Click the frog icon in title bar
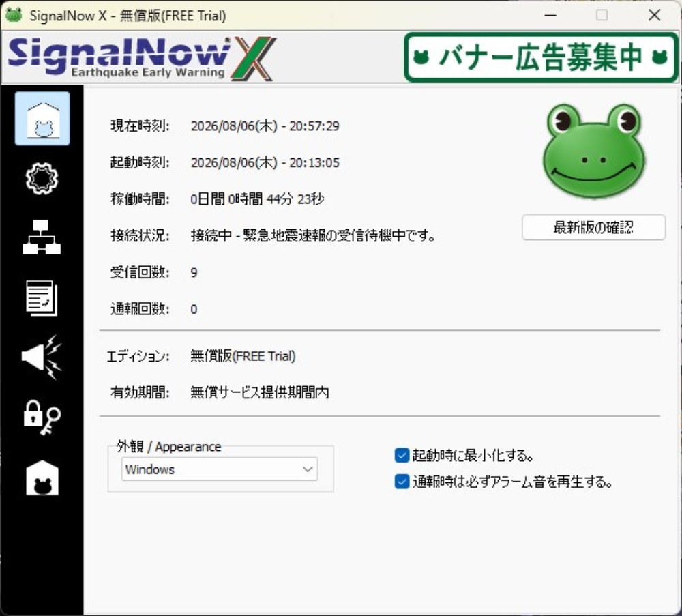682x616 pixels. 14,15
